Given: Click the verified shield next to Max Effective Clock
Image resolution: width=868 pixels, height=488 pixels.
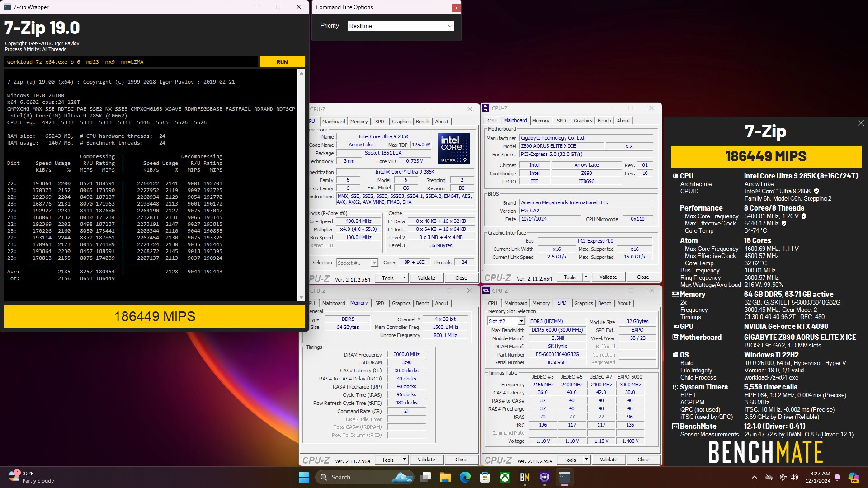Looking at the screenshot, I should coord(784,223).
